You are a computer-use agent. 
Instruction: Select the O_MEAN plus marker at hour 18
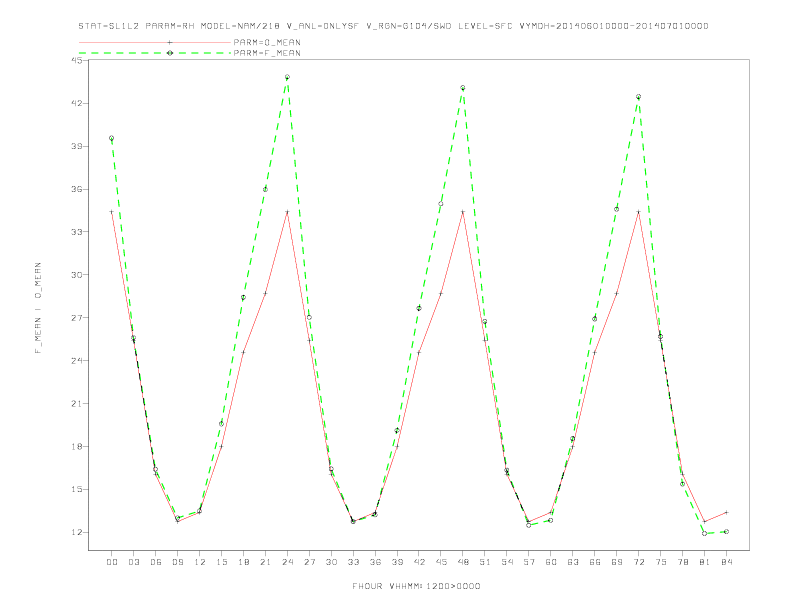click(243, 352)
